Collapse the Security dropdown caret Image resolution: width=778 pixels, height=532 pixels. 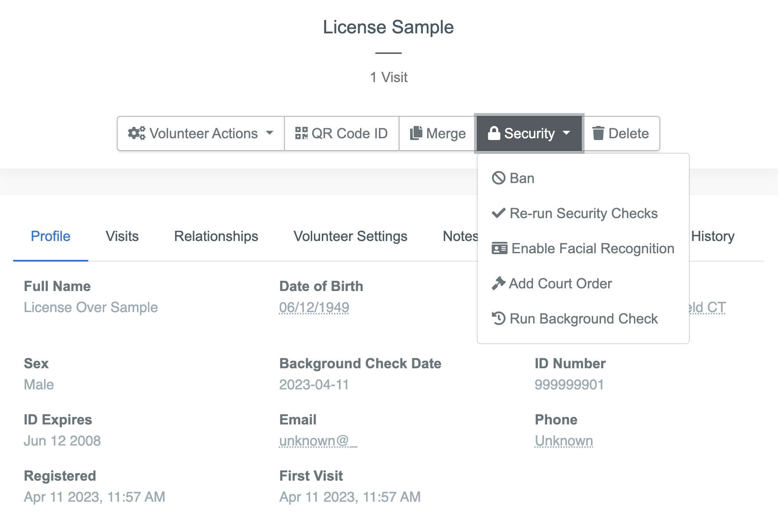point(566,133)
